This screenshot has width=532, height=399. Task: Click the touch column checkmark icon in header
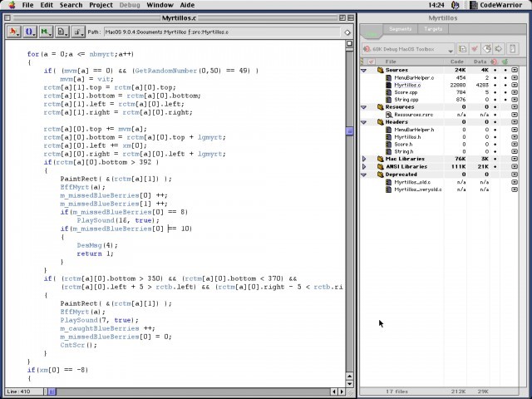[x=372, y=62]
